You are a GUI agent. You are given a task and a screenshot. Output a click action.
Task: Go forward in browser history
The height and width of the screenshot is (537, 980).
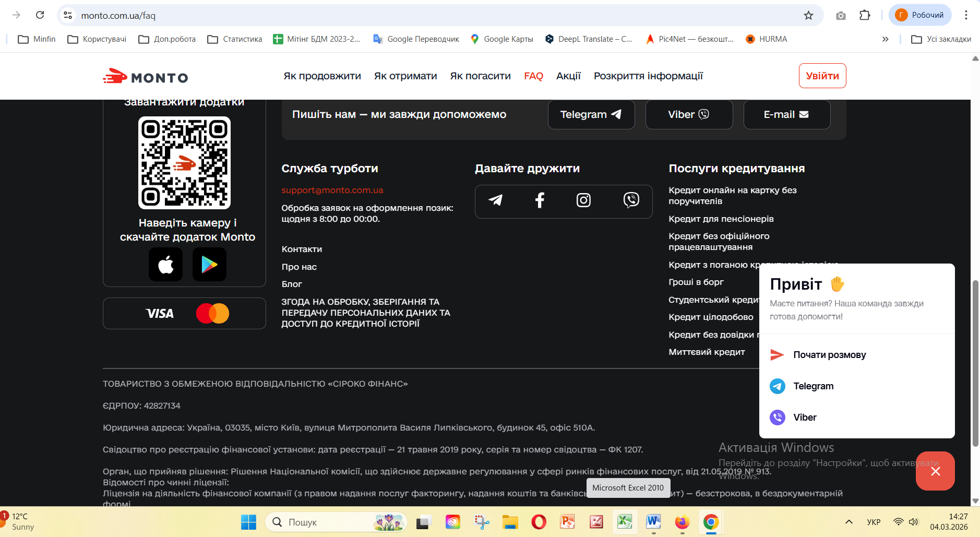click(x=16, y=15)
